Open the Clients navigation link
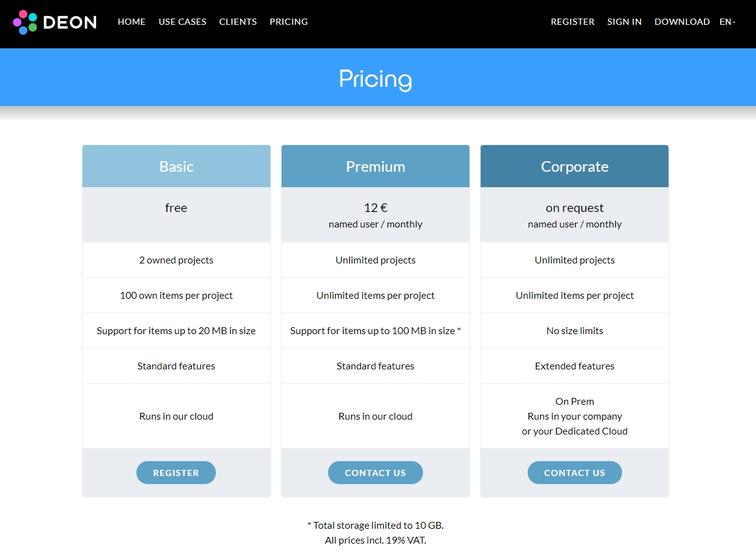Viewport: 756px width, 556px height. (238, 22)
